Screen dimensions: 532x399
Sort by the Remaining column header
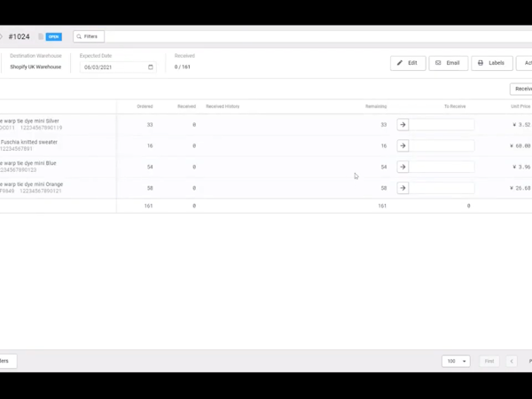click(376, 106)
